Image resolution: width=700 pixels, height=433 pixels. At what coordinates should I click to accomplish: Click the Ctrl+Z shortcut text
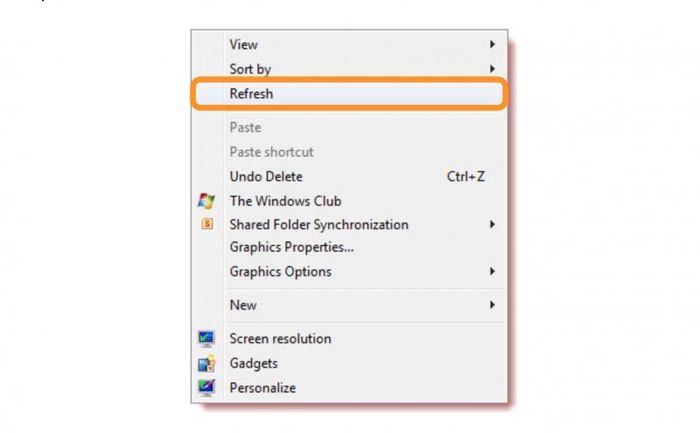point(465,177)
